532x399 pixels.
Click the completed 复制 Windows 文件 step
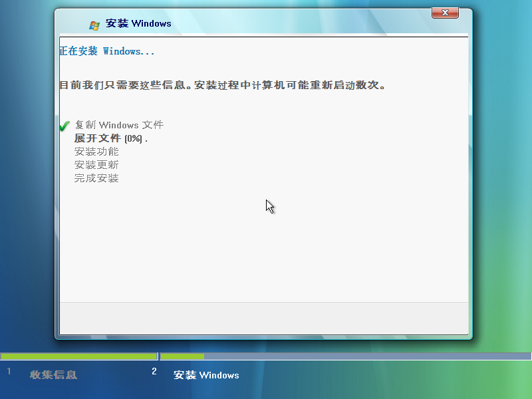119,125
